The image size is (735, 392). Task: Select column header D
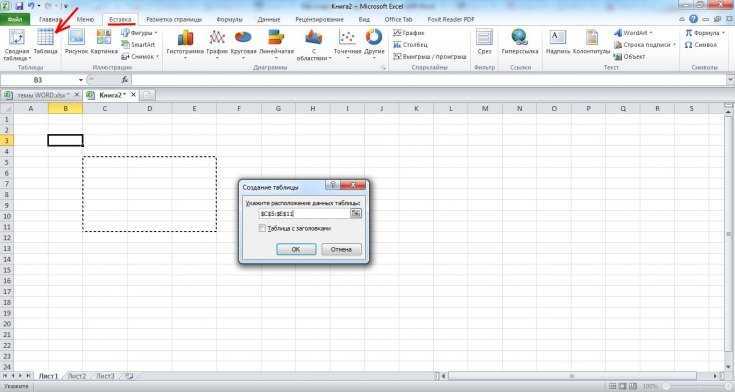[x=150, y=109]
